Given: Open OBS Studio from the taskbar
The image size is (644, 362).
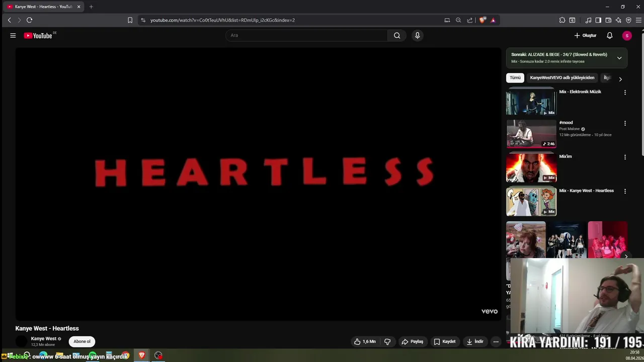Looking at the screenshot, I should pyautogui.click(x=158, y=355).
